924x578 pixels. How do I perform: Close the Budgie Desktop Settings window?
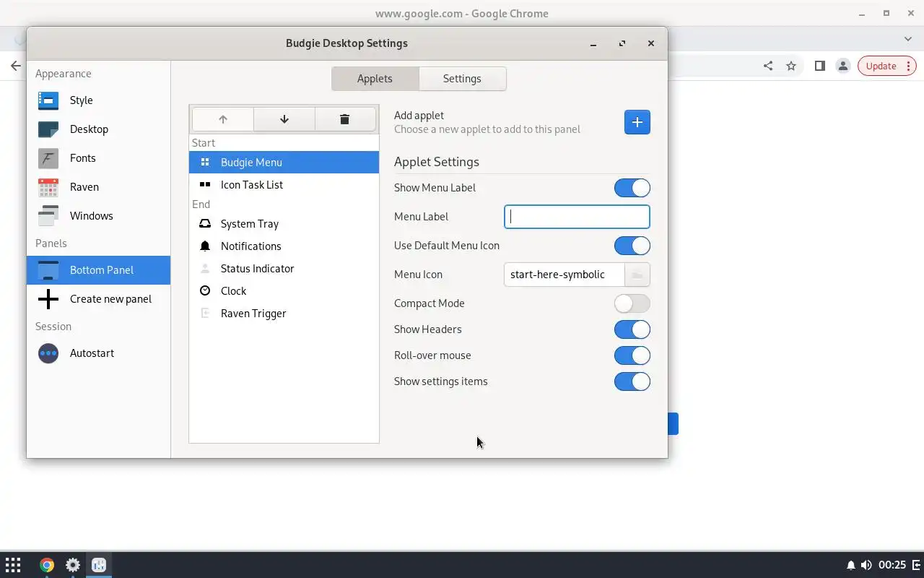point(651,43)
